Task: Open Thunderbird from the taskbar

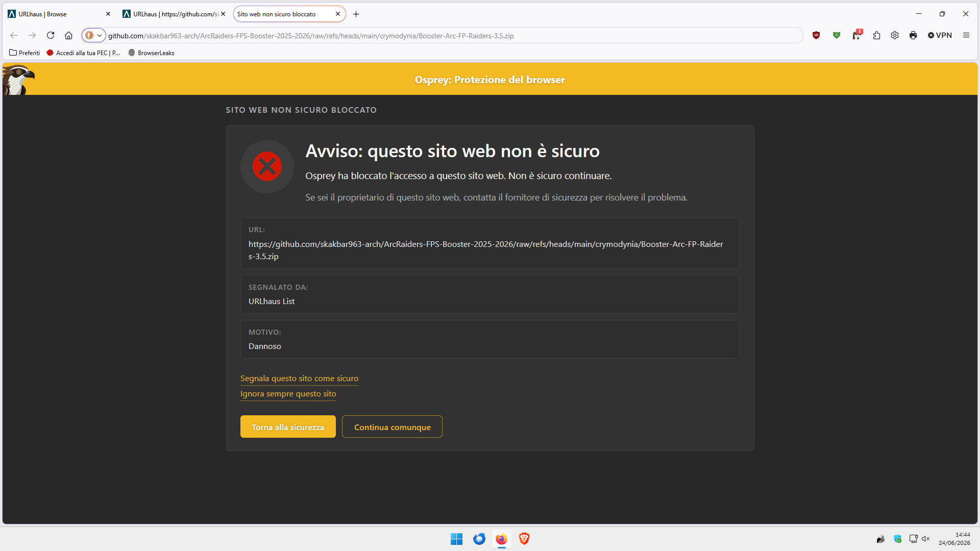Action: pos(479,539)
